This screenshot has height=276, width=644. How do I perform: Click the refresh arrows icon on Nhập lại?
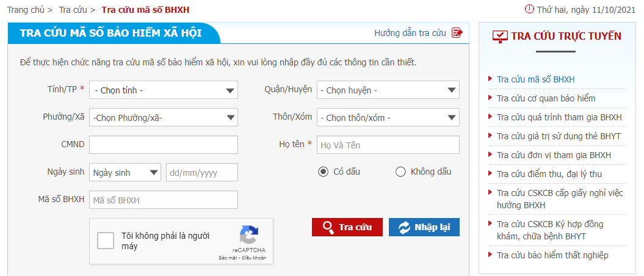[405, 227]
